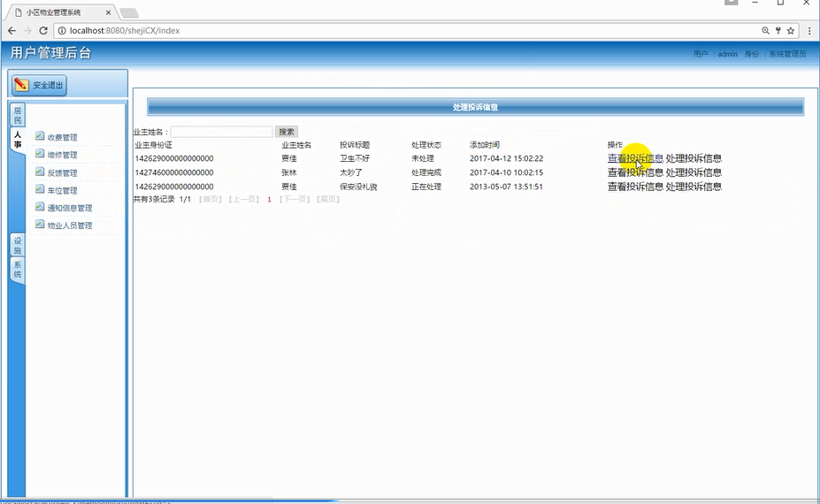Click the 处理状态 column header
Viewport: 820px width, 504px height.
(x=426, y=145)
